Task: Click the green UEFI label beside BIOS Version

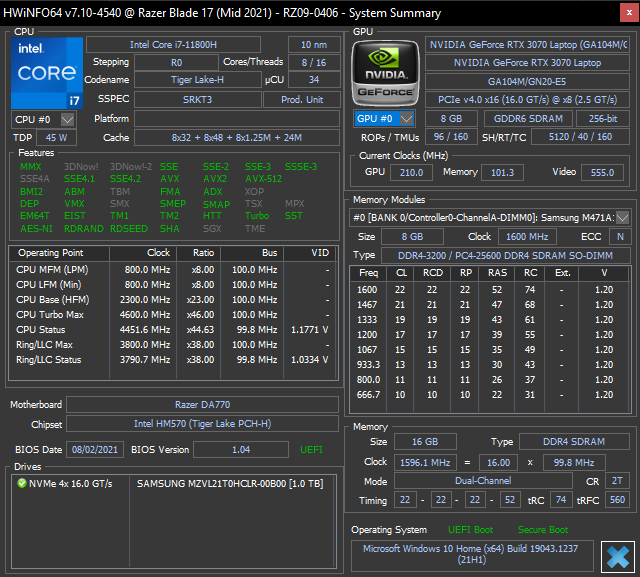Action: click(312, 449)
